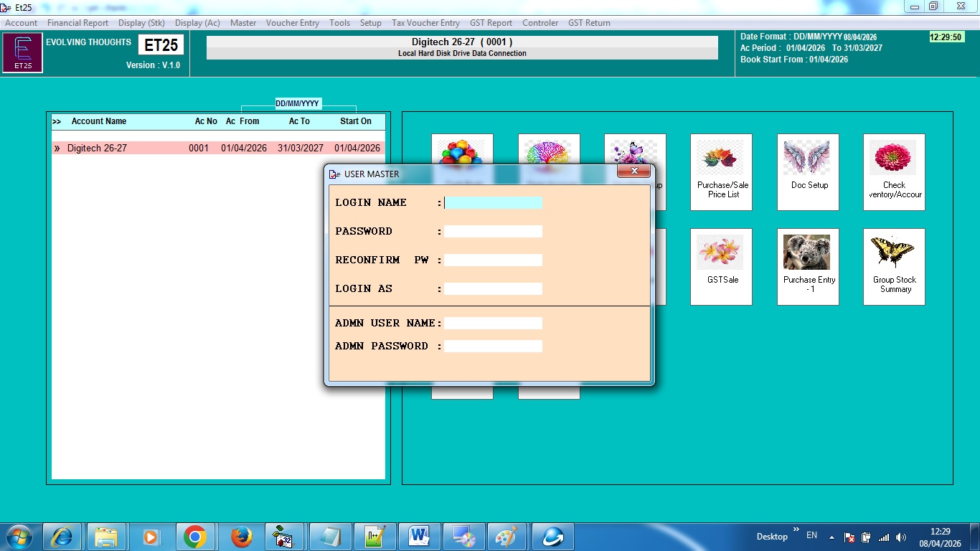The image size is (980, 551).
Task: Open the Check Inventory/Account flower tile
Action: [x=894, y=171]
